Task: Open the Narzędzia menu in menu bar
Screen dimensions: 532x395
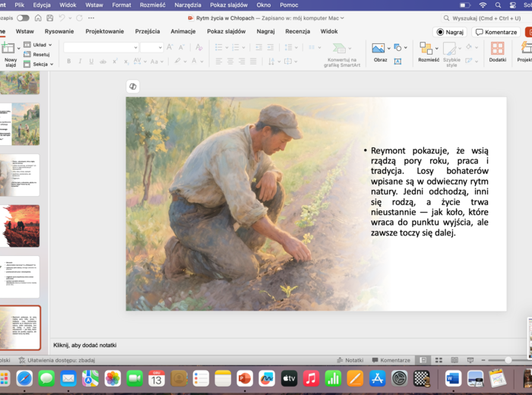Action: point(188,5)
